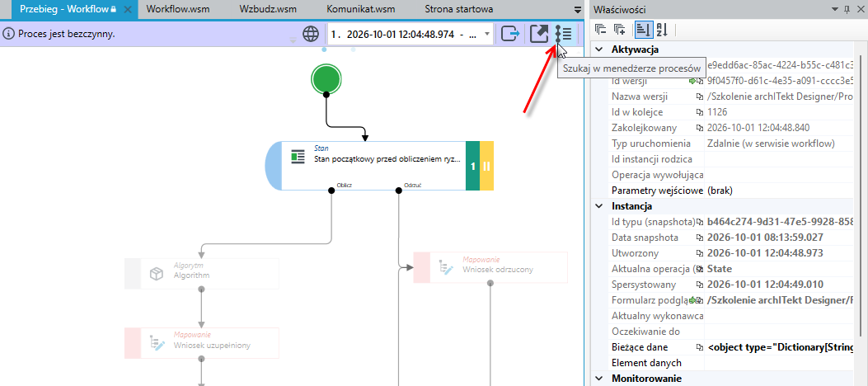Click the globe icon in toolbar
The width and height of the screenshot is (868, 386).
[x=311, y=35]
